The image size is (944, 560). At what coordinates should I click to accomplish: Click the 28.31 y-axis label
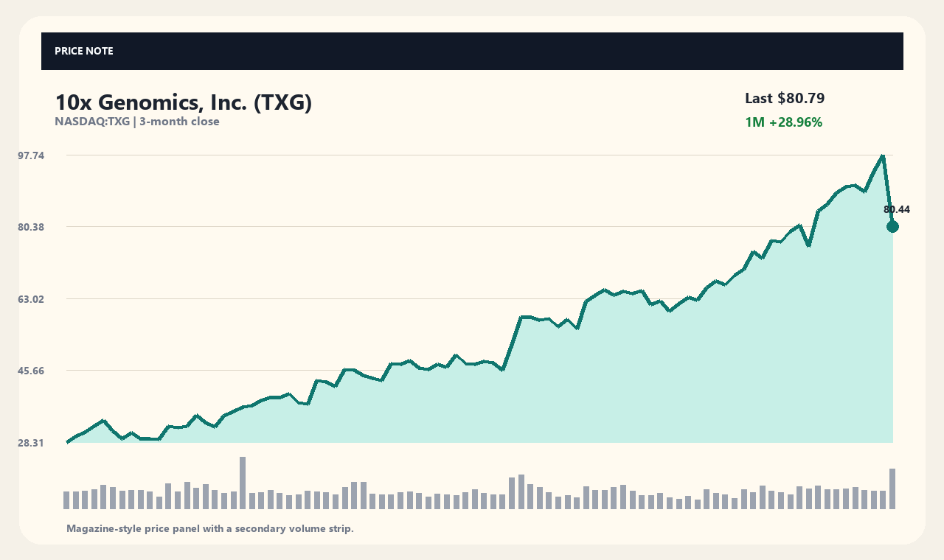[31, 443]
